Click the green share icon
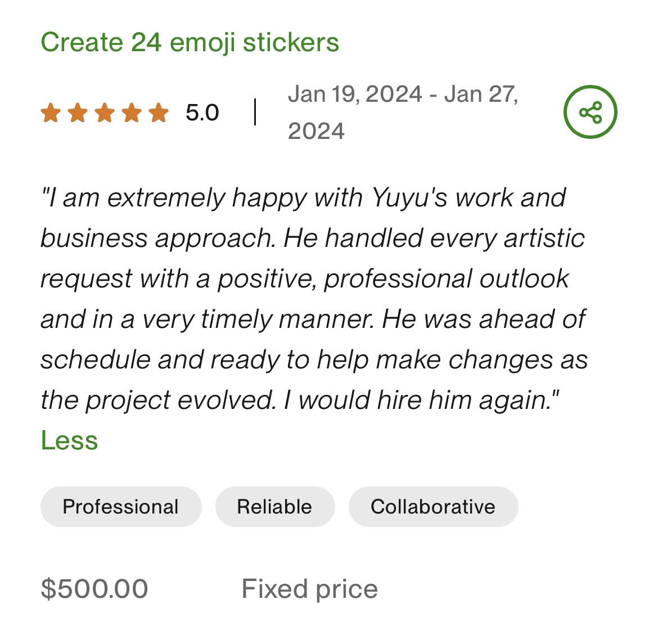 (x=590, y=112)
